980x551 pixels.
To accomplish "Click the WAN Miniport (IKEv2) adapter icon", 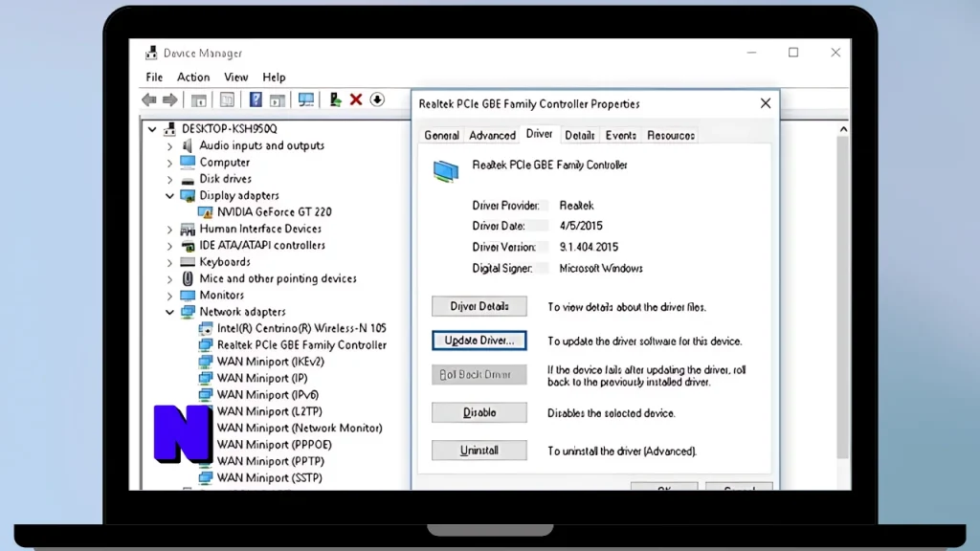I will [205, 361].
